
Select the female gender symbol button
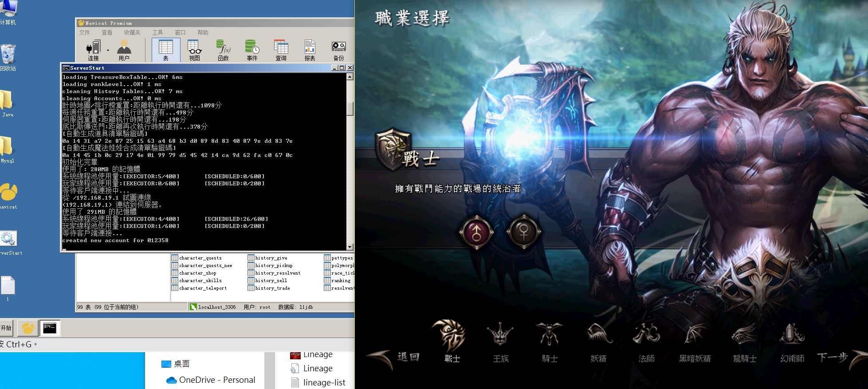tap(523, 232)
